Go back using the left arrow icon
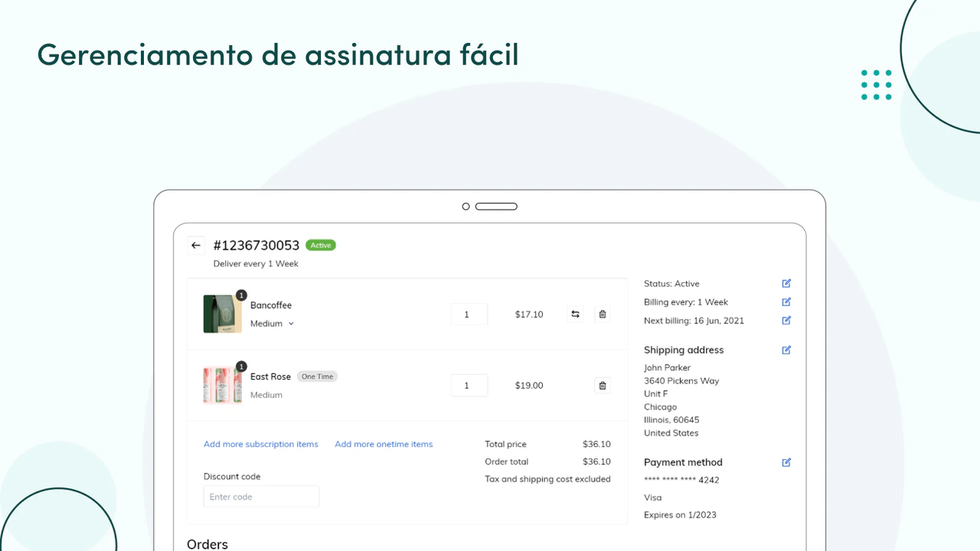The height and width of the screenshot is (551, 980). 196,246
